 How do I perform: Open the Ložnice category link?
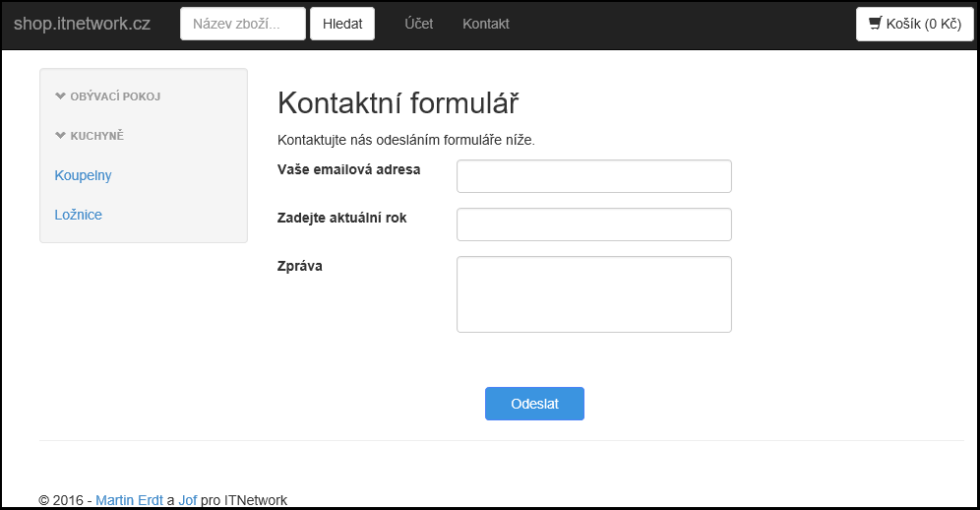tap(78, 215)
